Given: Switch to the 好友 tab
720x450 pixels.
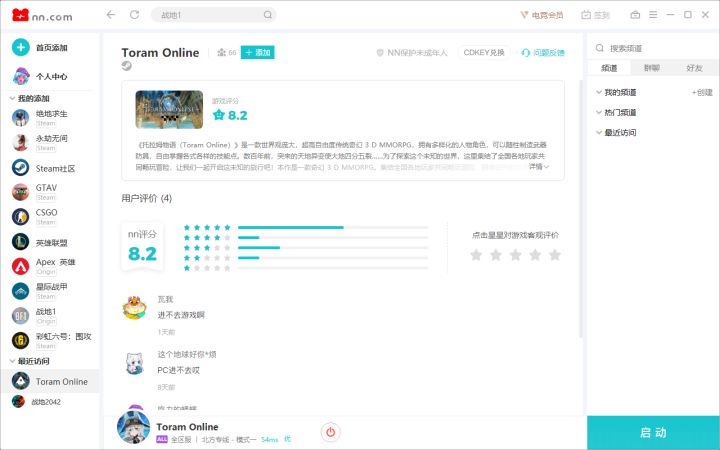Looking at the screenshot, I should tap(694, 68).
